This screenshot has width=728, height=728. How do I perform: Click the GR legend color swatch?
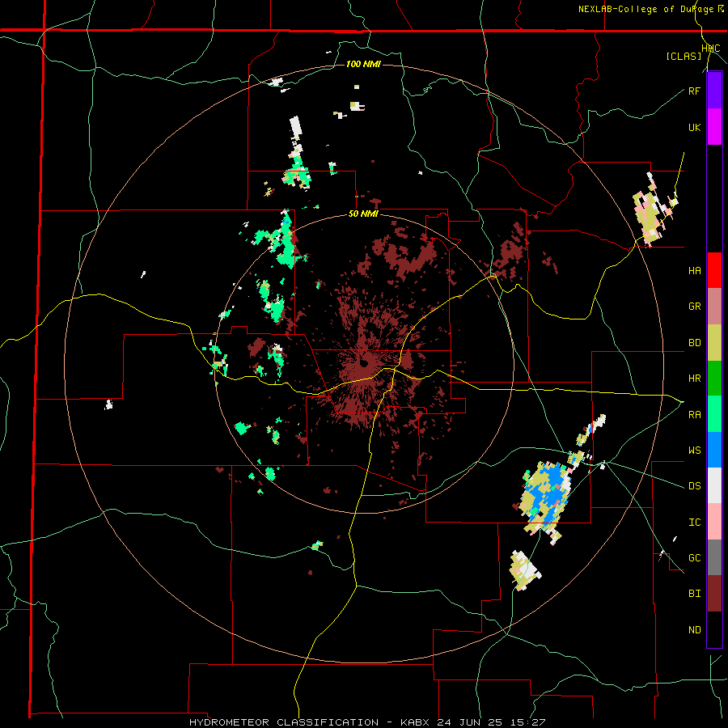coord(714,307)
